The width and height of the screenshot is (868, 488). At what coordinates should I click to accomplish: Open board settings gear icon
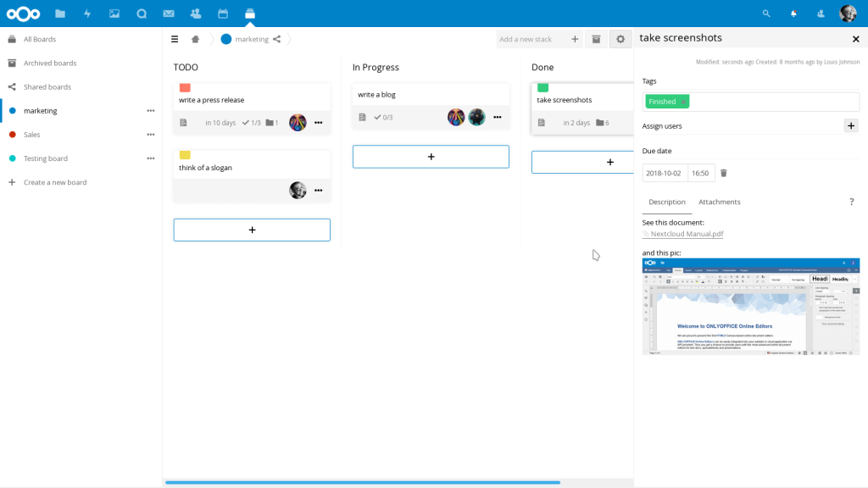click(x=620, y=39)
